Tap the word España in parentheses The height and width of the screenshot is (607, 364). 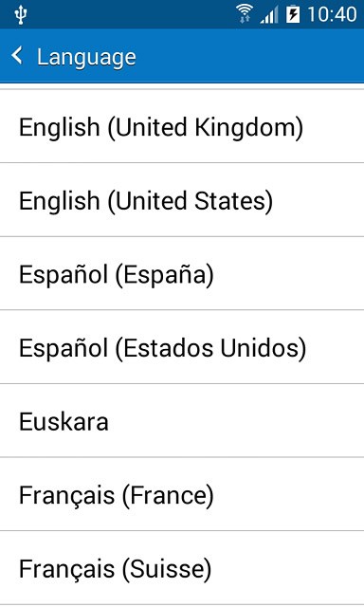coord(164,274)
